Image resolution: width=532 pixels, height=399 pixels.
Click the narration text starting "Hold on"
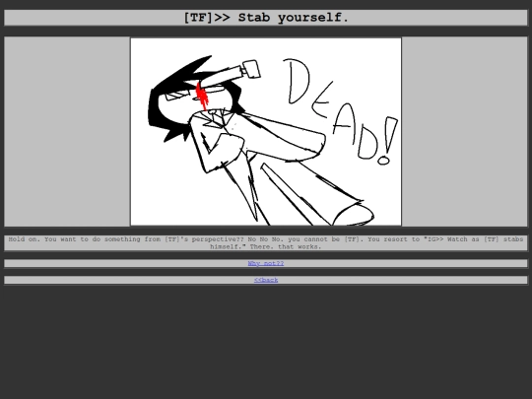(266, 243)
